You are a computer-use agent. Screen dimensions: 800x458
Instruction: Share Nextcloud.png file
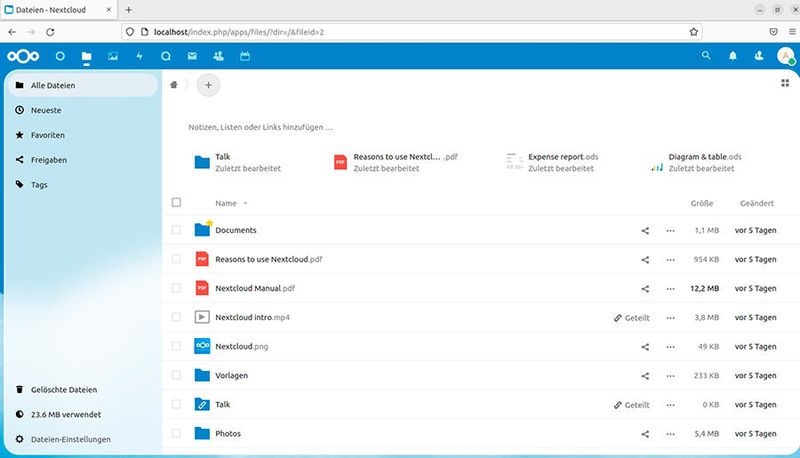pyautogui.click(x=645, y=347)
